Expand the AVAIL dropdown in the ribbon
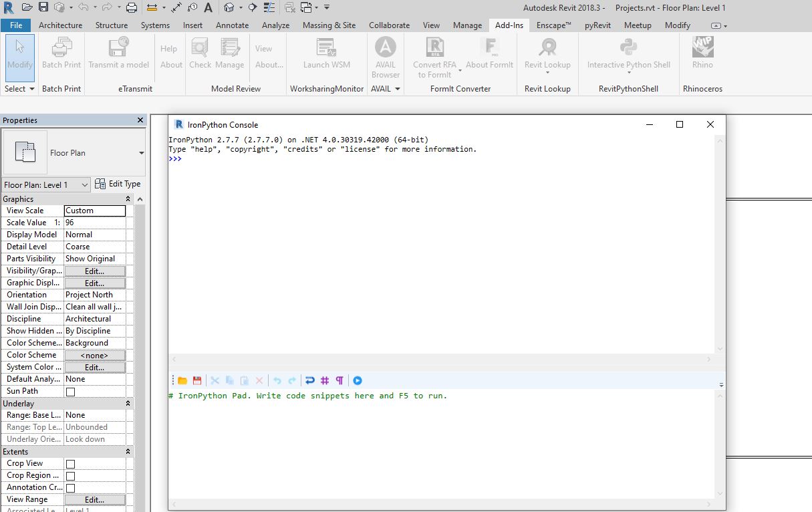This screenshot has height=512, width=812. (x=397, y=88)
